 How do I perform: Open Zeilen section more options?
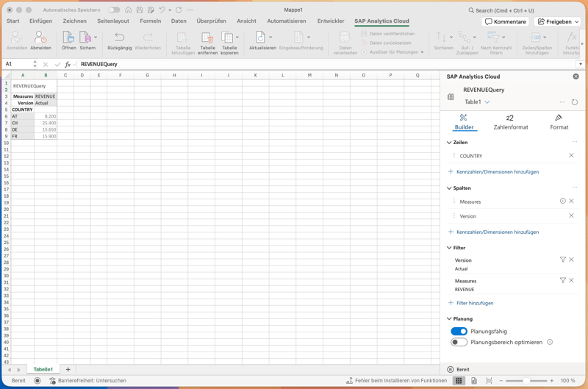tap(575, 142)
